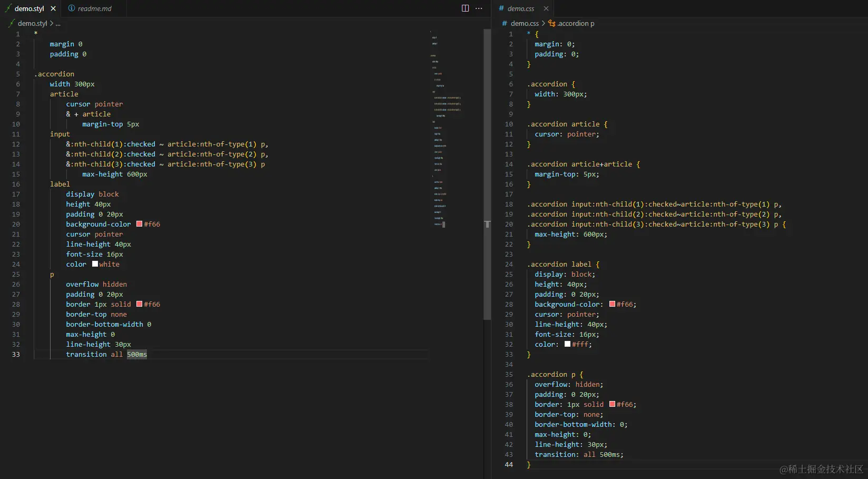The image size is (868, 479).
Task: Click the hash icon on demo.css tab
Action: click(501, 8)
